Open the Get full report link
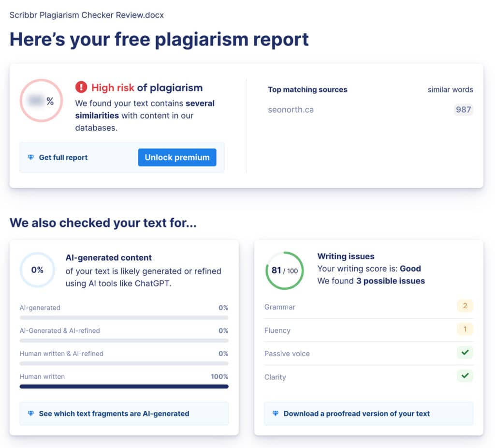Image resolution: width=495 pixels, height=448 pixels. click(x=63, y=157)
